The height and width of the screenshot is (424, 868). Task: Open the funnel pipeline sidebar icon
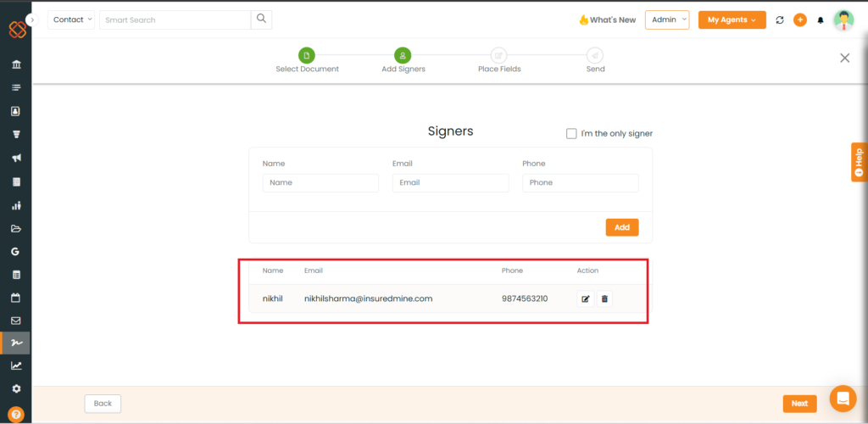tap(16, 135)
